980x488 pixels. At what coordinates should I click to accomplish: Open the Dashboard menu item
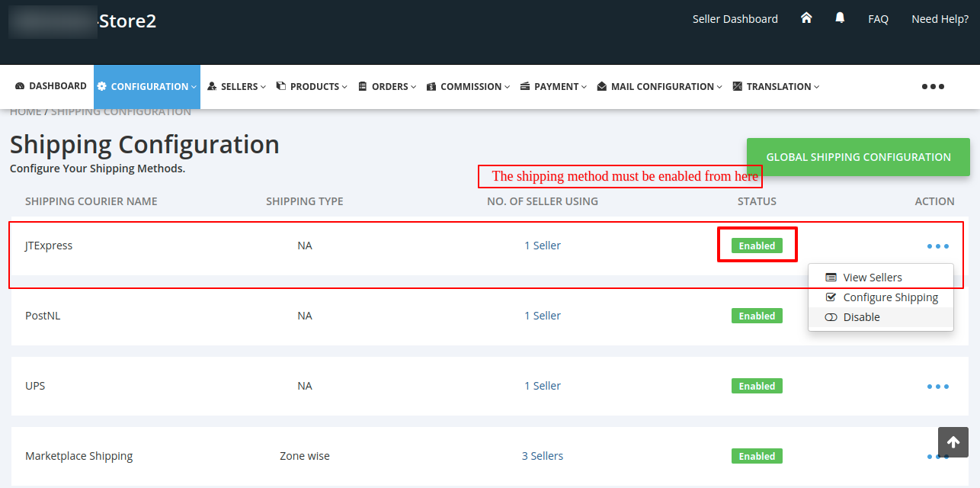[x=51, y=86]
